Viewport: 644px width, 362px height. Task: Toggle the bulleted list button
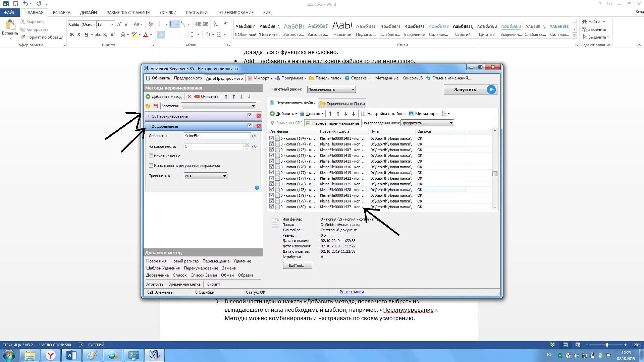[x=161, y=24]
